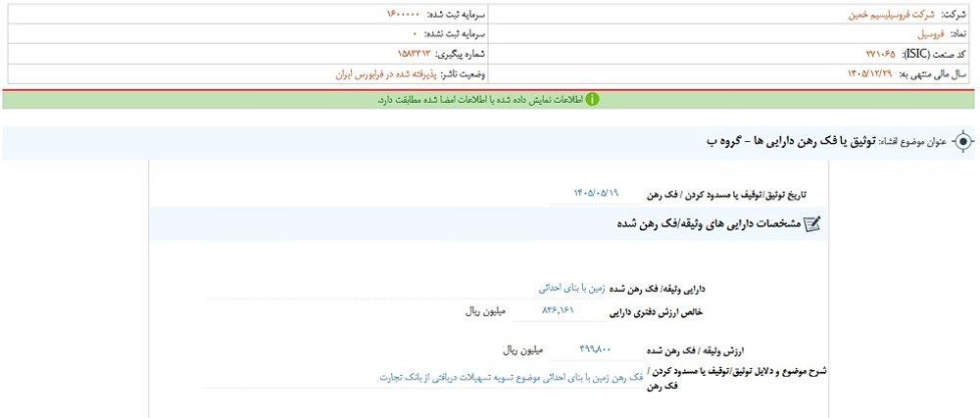Screen dimensions: 980x418
Task: Click the سرمایه ثبت شده label
Action: [457, 14]
